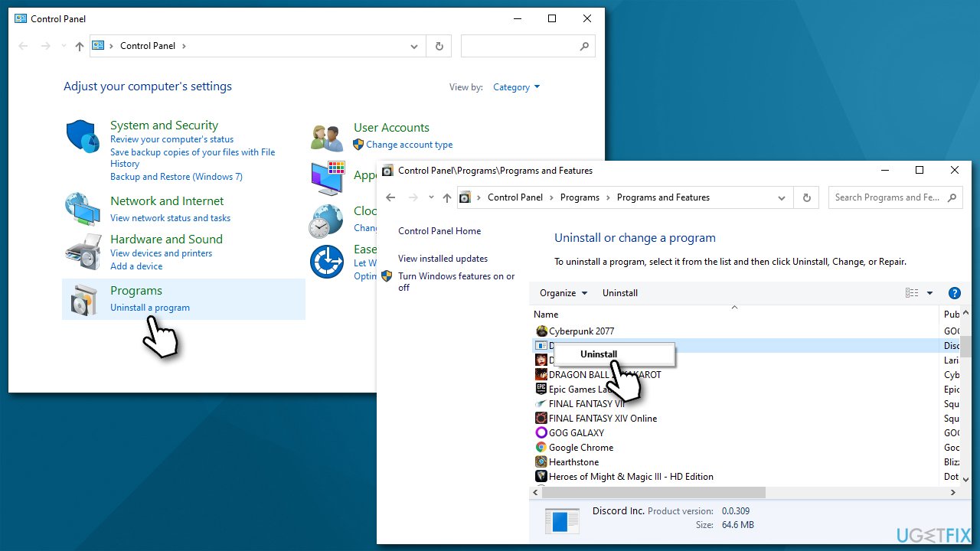Open the Organize dropdown menu
This screenshot has height=551, width=980.
(563, 293)
